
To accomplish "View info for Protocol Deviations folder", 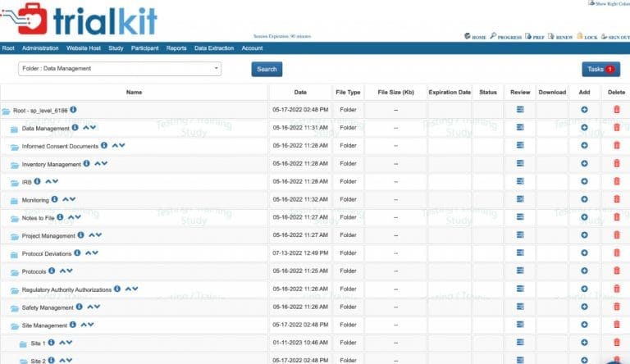I will click(x=77, y=253).
